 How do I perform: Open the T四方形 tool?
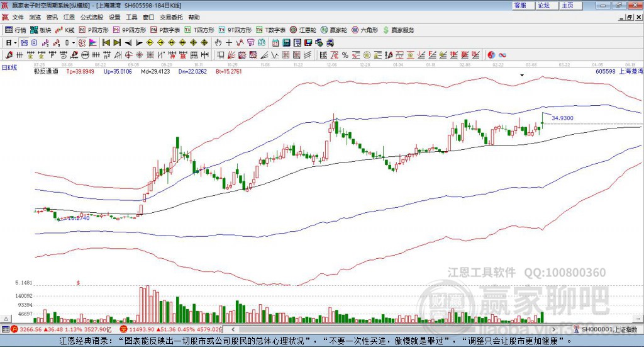pyautogui.click(x=199, y=30)
